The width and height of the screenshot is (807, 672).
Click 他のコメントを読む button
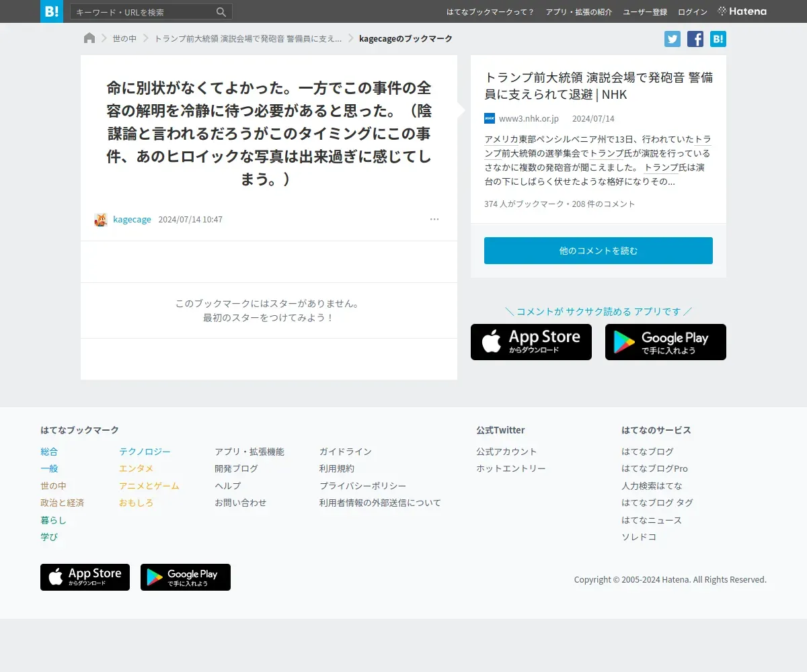point(599,251)
